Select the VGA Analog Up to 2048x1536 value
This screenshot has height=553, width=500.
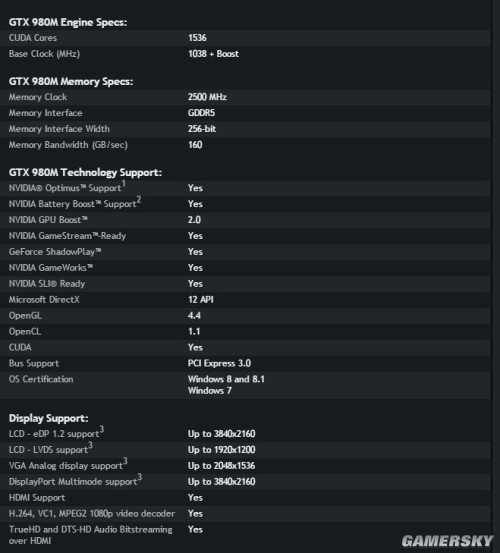click(x=221, y=466)
